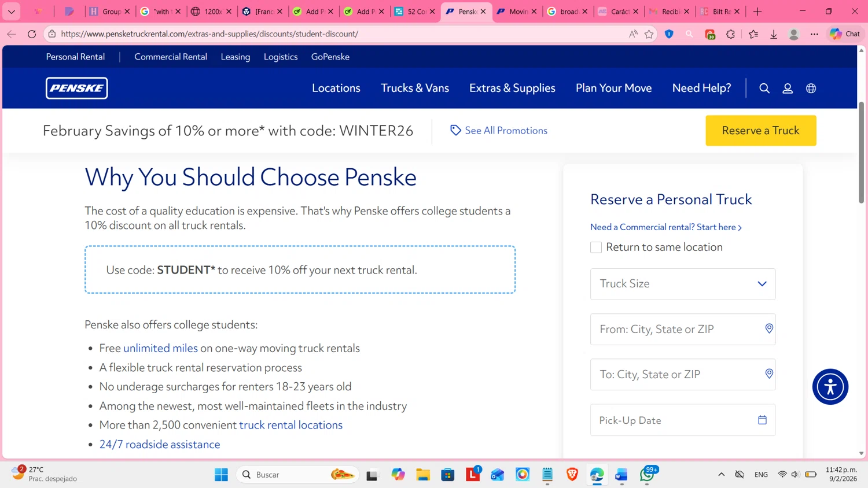Open the Extras & Supplies menu

(512, 88)
